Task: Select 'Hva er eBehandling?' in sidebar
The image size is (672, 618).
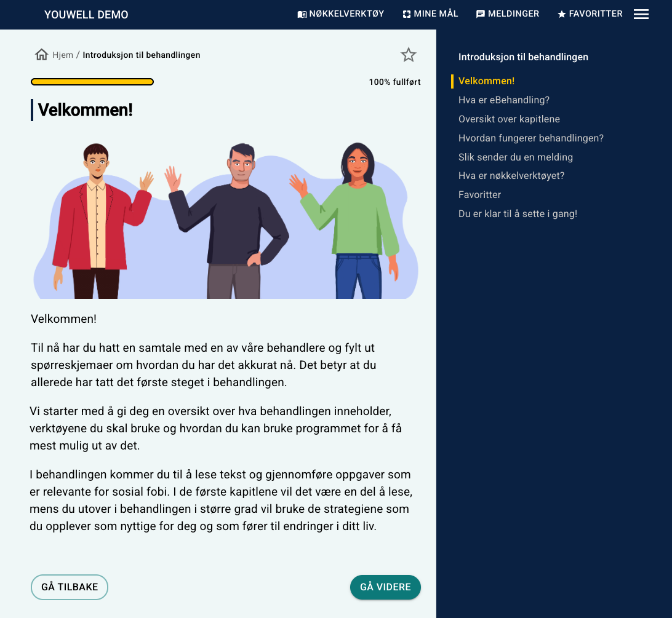Action: click(503, 100)
